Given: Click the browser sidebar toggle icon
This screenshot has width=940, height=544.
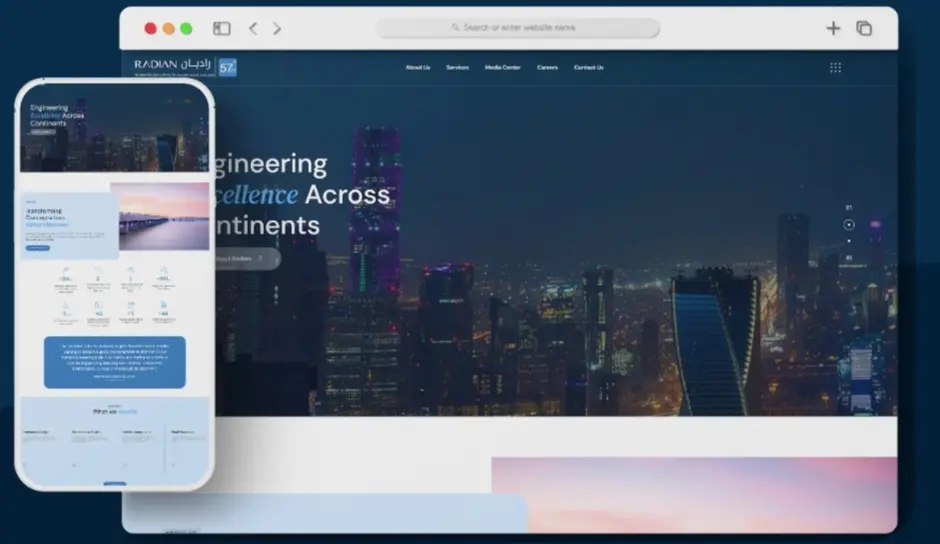Looking at the screenshot, I should coord(222,29).
